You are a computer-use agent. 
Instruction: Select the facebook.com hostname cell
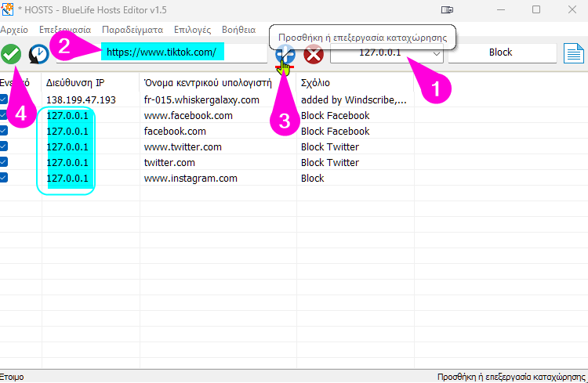pos(175,132)
